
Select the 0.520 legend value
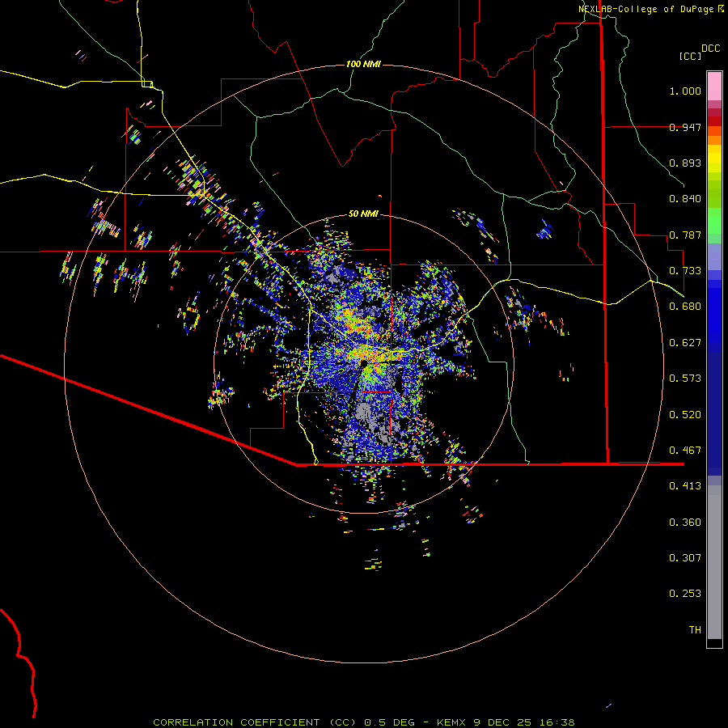click(x=685, y=415)
